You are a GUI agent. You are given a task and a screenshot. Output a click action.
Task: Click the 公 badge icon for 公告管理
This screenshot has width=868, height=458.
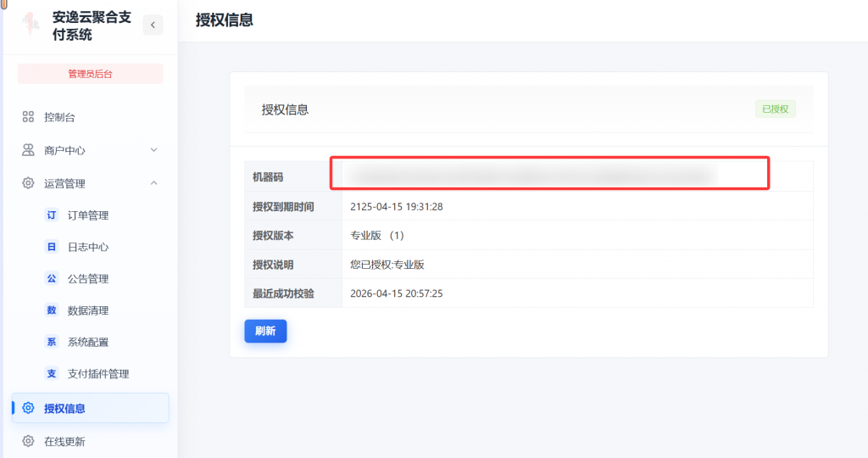click(x=52, y=278)
